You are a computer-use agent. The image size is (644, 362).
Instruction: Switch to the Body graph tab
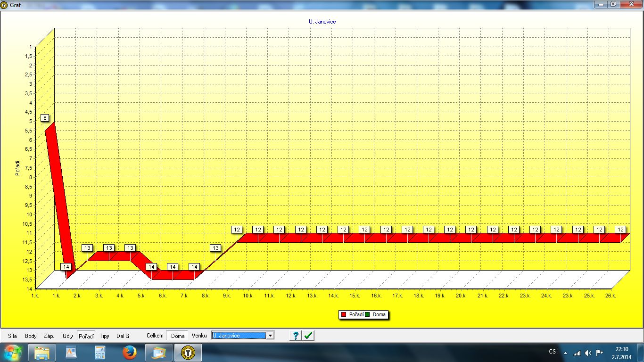coord(31,336)
